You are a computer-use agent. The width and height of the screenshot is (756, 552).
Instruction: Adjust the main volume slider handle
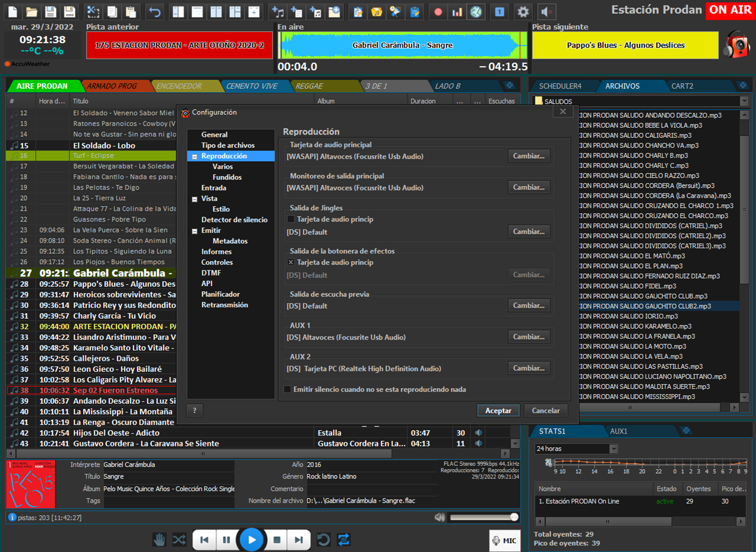(x=514, y=517)
